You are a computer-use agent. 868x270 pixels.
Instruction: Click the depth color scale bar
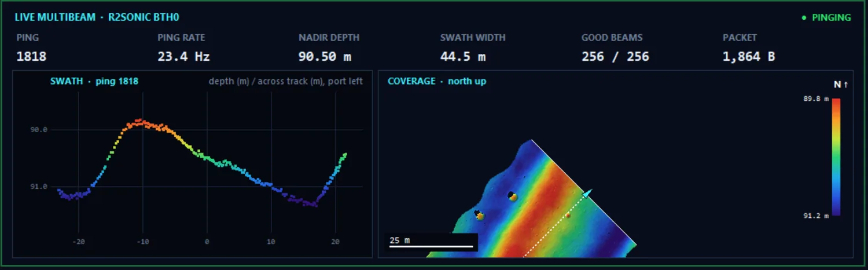(x=836, y=157)
